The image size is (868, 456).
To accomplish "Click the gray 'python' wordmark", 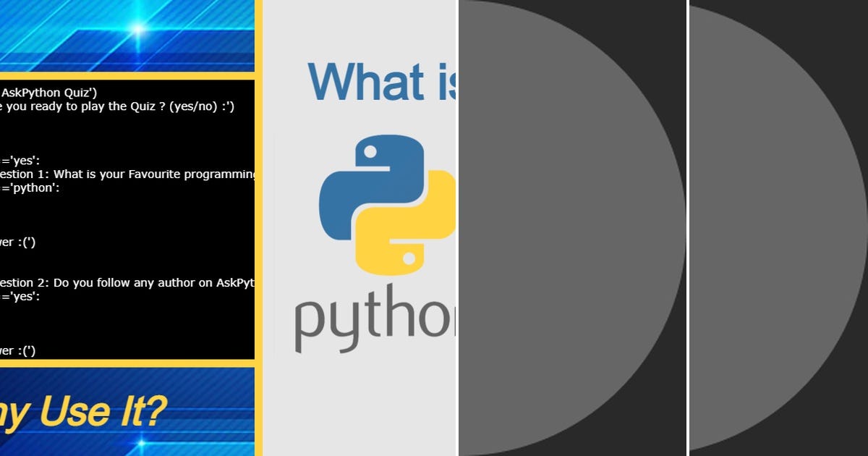I will click(x=375, y=318).
